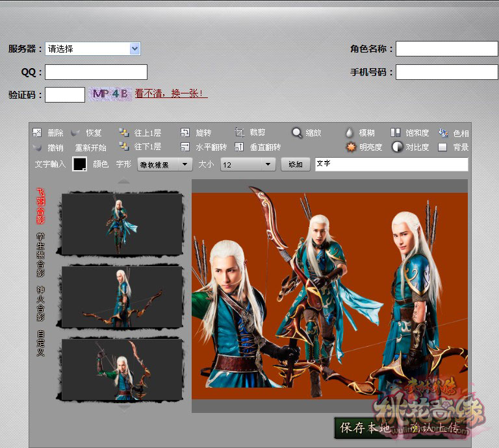Click the delete (删除) icon
This screenshot has height=448, width=499.
coord(37,132)
